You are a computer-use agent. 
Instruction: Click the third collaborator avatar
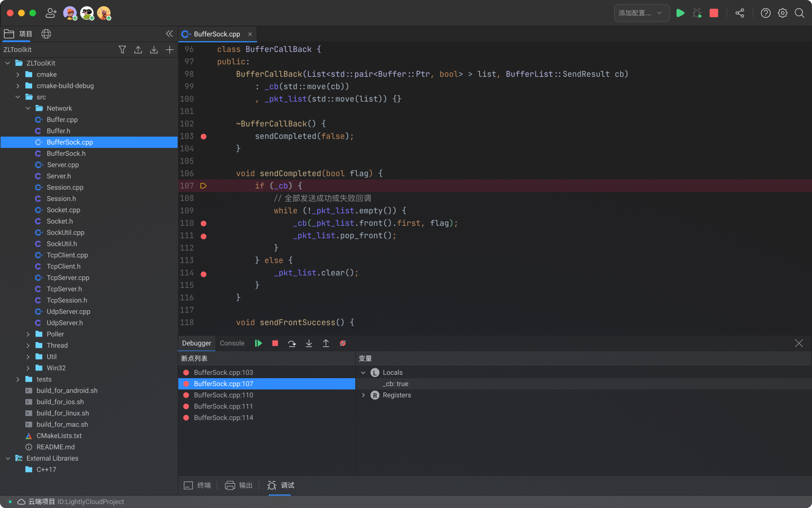(104, 13)
